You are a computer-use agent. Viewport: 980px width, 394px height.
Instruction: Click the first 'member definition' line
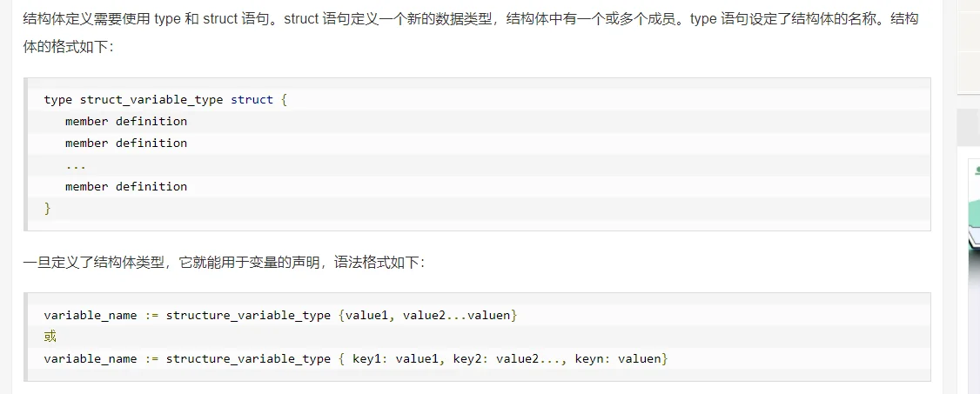[126, 121]
